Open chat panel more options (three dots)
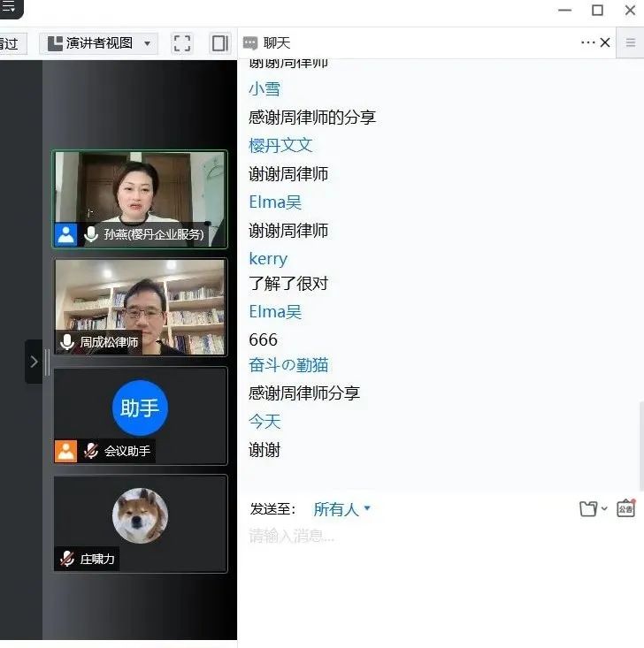 pos(588,42)
